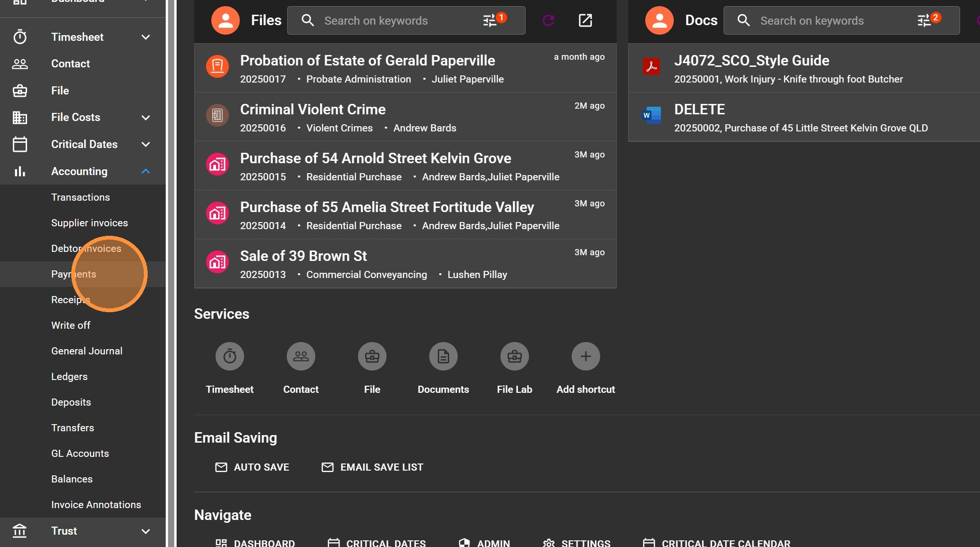Collapse the Accounting sidebar section

point(146,171)
